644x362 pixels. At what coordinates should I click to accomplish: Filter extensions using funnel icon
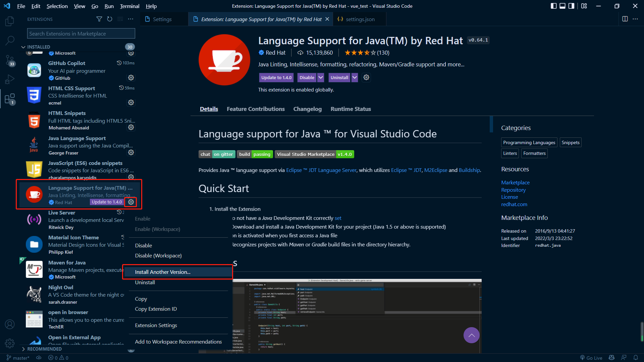point(99,19)
